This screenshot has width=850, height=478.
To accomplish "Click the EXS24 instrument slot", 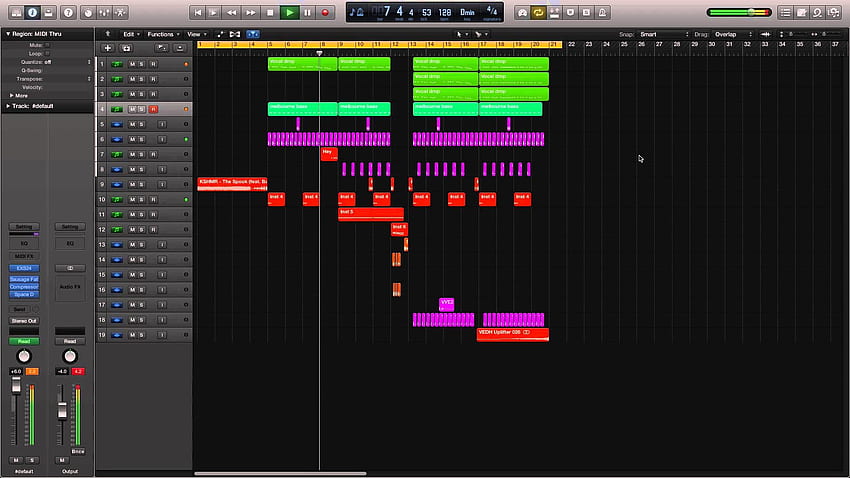I will tap(24, 268).
